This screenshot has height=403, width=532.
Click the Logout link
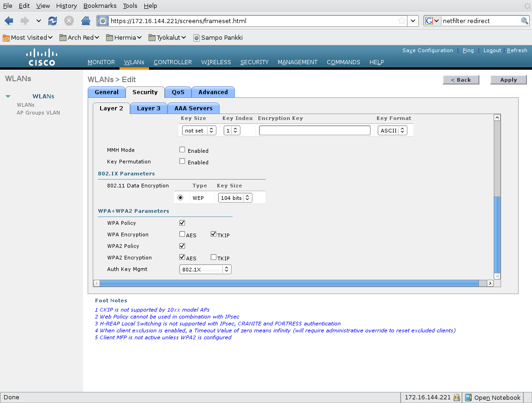(492, 50)
